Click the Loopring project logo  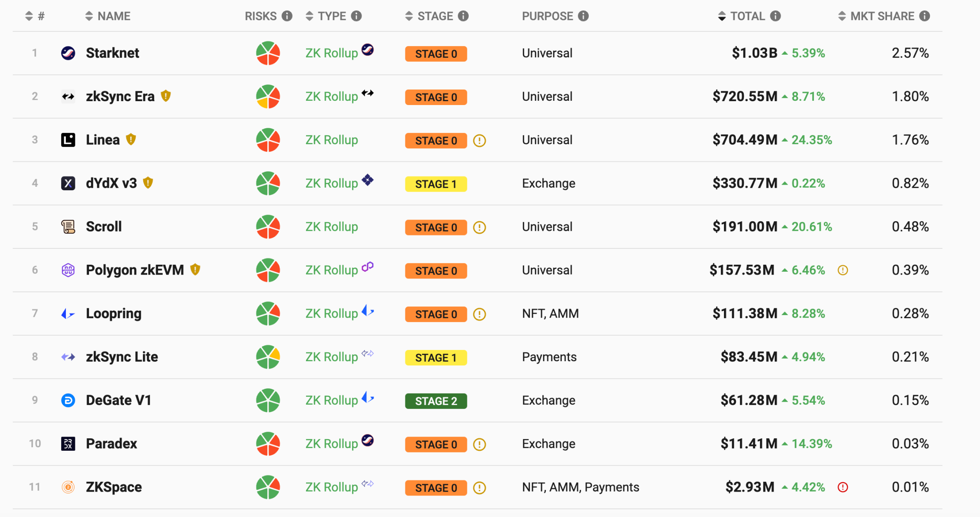(x=68, y=313)
